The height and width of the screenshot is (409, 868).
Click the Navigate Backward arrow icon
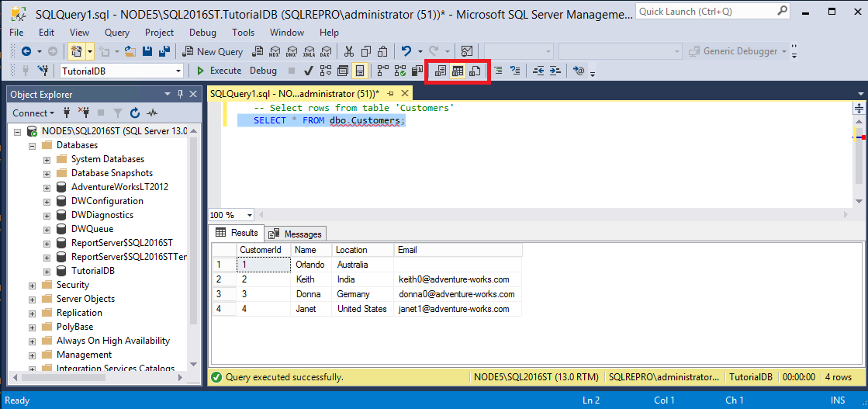[26, 51]
